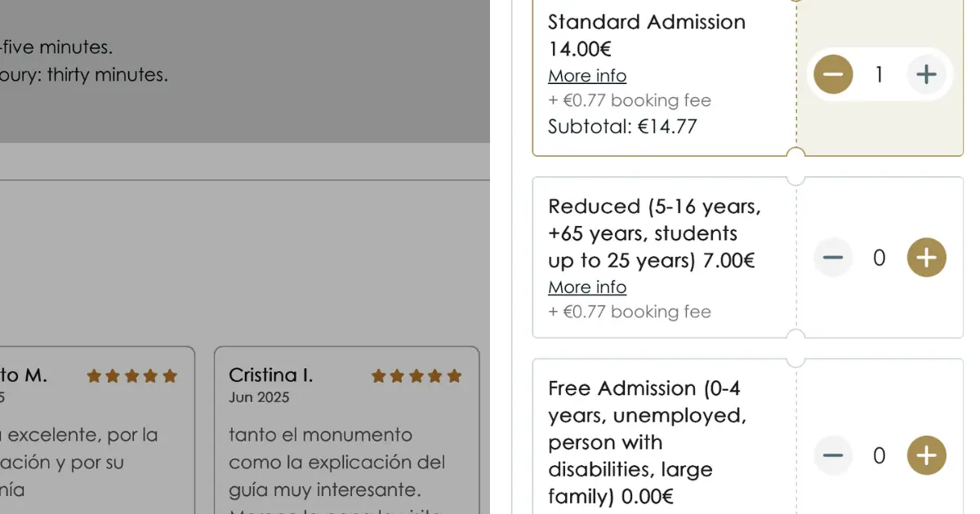The image size is (980, 514).
Task: Click the star rating on the M. review
Action: pos(132,376)
